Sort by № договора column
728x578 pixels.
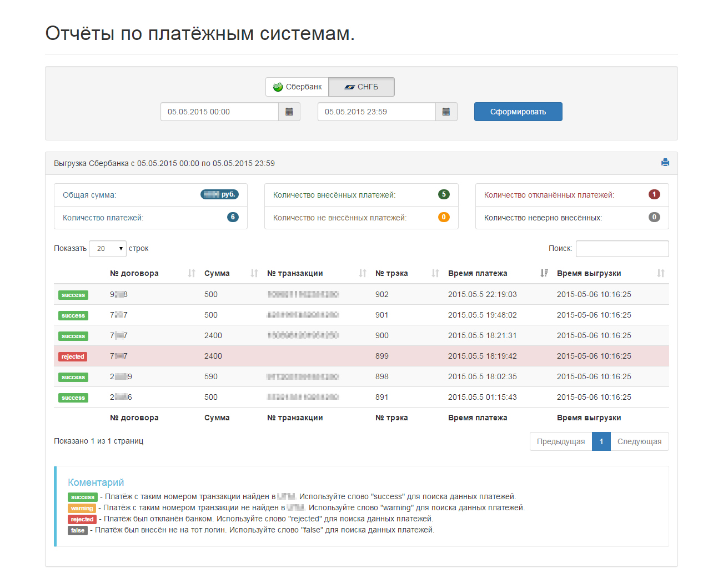pyautogui.click(x=153, y=273)
